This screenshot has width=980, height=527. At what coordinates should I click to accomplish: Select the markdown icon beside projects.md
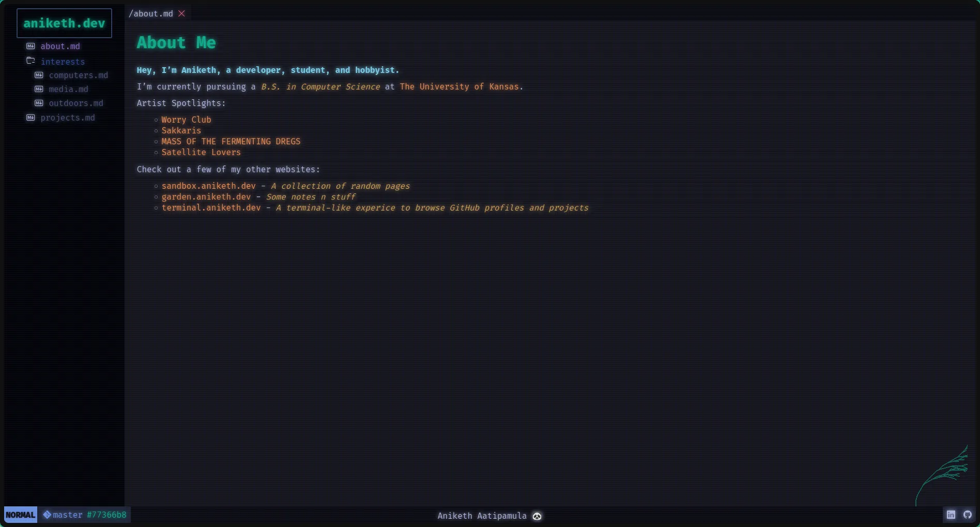[30, 117]
